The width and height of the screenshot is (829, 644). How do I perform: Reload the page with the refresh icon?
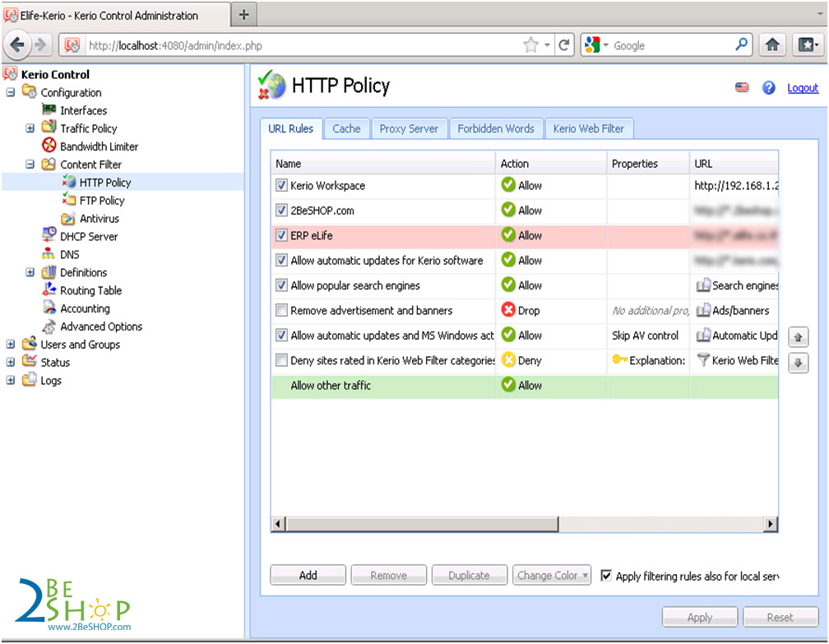click(564, 45)
